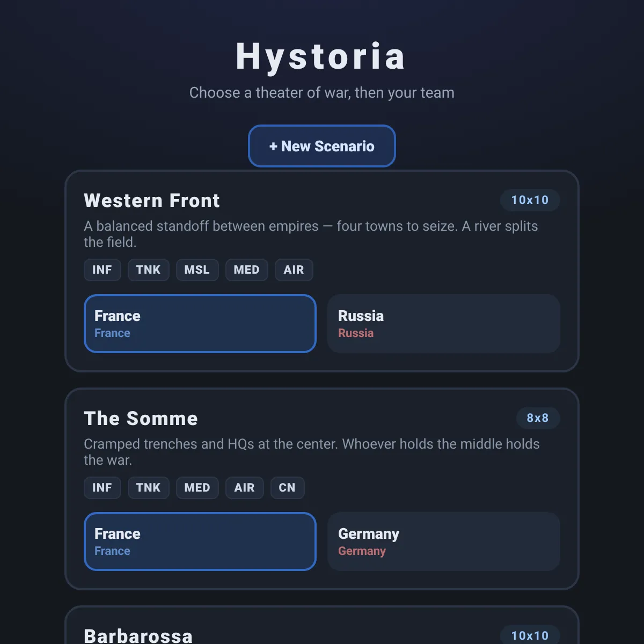
Task: Click AIR unit tag in The Somme
Action: point(244,488)
